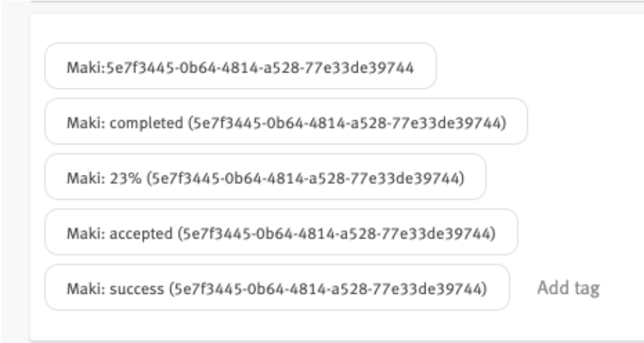The image size is (644, 343).
Task: Click "Maki:" prefix of the success tag
Action: tap(86, 288)
